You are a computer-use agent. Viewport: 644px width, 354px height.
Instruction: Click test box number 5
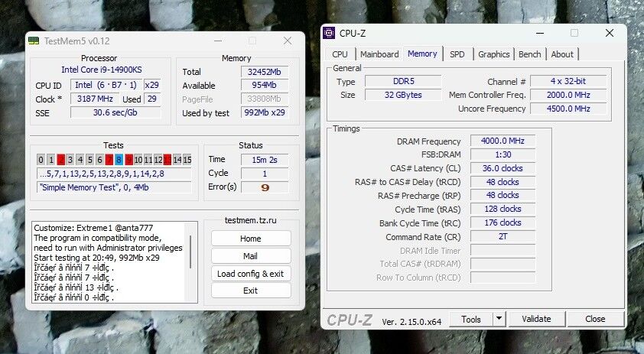pyautogui.click(x=89, y=160)
